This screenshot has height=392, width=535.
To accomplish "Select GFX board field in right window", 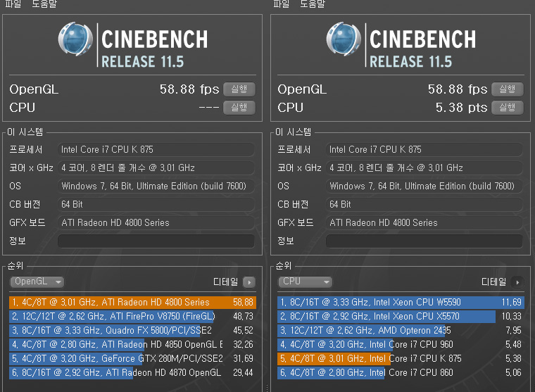I will point(424,222).
